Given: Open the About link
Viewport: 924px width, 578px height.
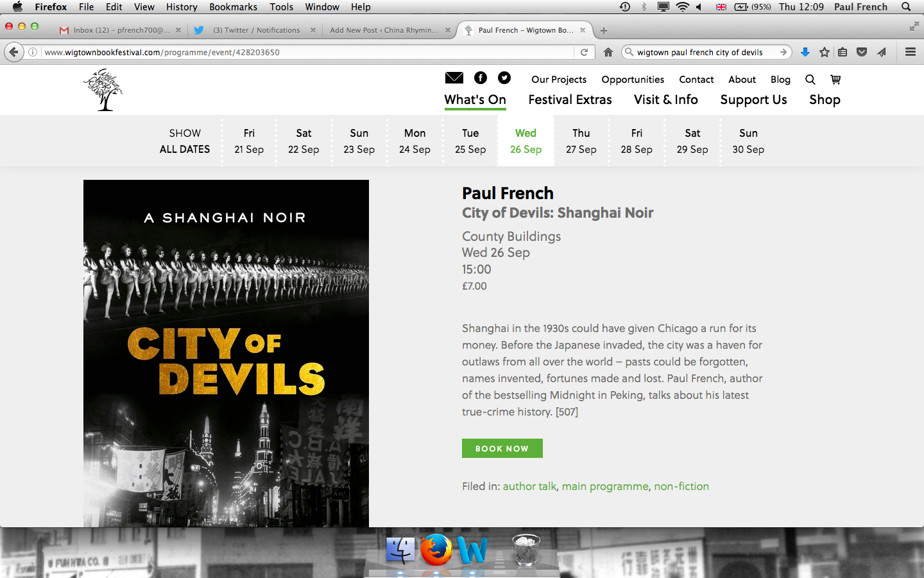Looking at the screenshot, I should 742,80.
